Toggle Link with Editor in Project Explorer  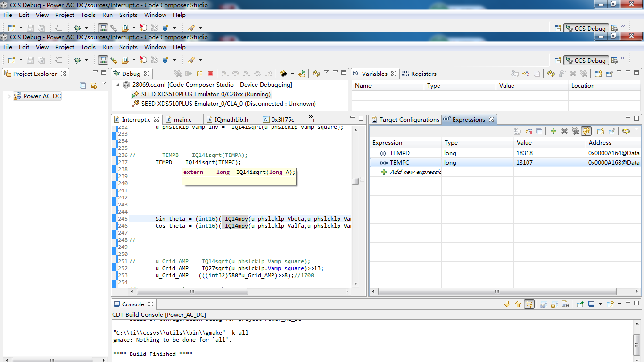pyautogui.click(x=93, y=85)
